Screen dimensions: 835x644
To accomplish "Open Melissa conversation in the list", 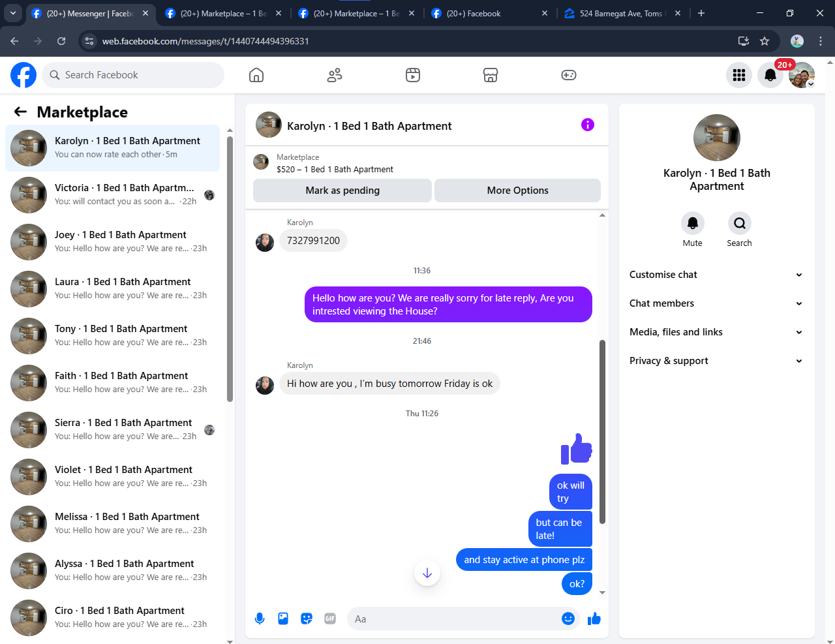I will (112, 524).
